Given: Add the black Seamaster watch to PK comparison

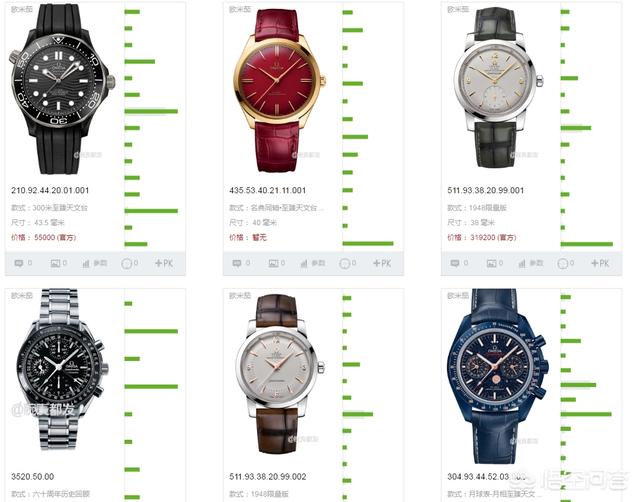Looking at the screenshot, I should (164, 263).
